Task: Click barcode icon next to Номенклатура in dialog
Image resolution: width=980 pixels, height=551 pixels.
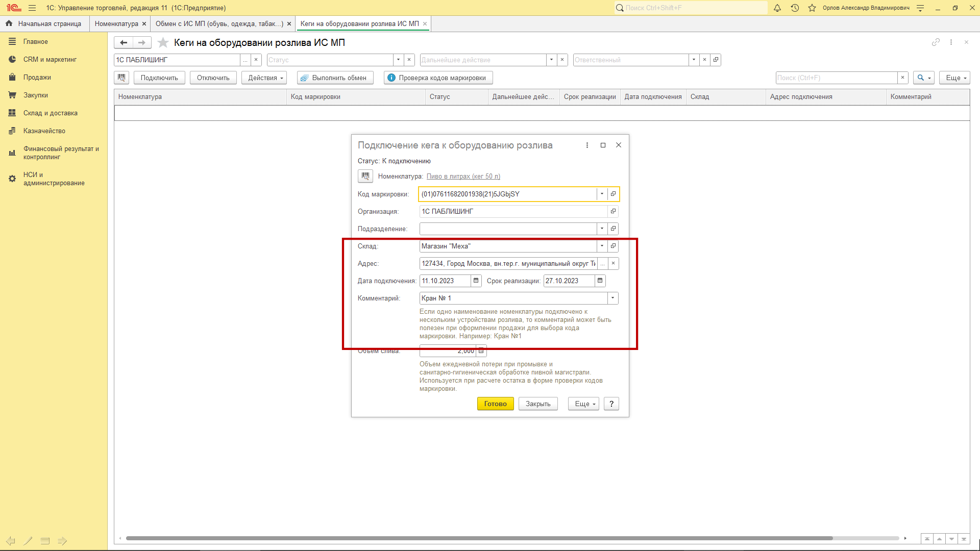Action: [x=365, y=176]
